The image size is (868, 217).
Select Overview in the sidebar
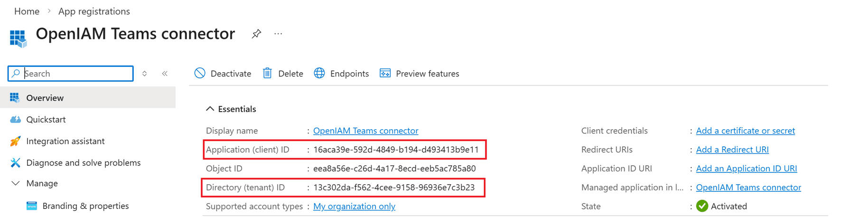[45, 98]
